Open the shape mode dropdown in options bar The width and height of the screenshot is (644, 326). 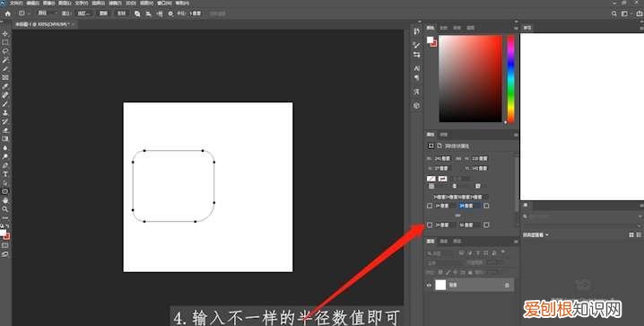(46, 13)
